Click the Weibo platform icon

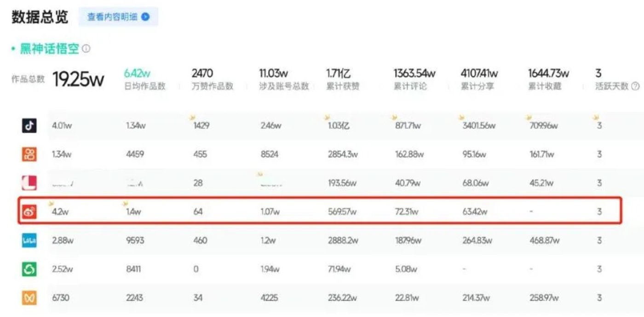[29, 212]
